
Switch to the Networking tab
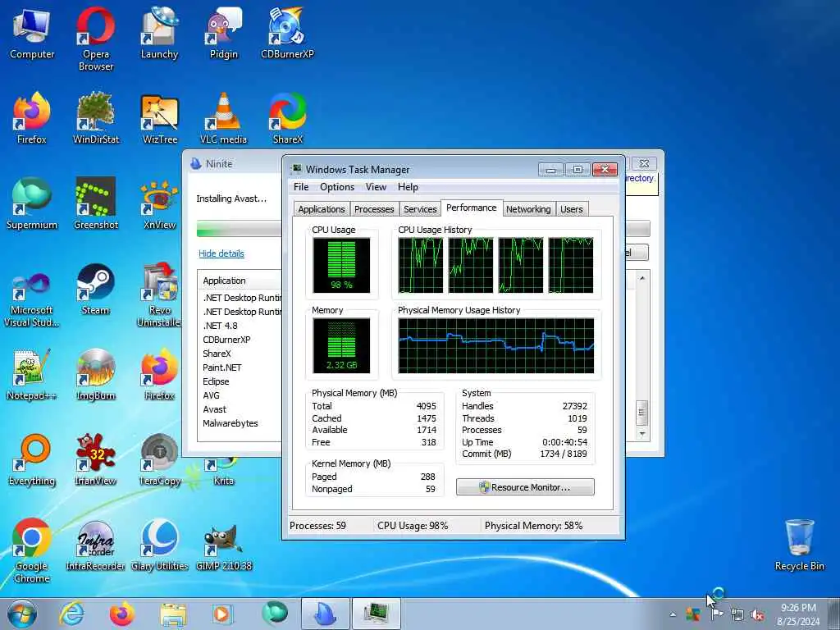click(528, 209)
